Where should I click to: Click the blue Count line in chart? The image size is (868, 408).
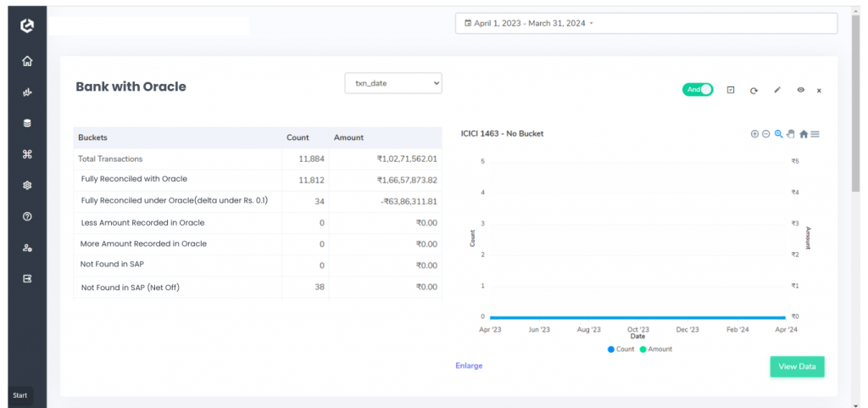(x=637, y=318)
